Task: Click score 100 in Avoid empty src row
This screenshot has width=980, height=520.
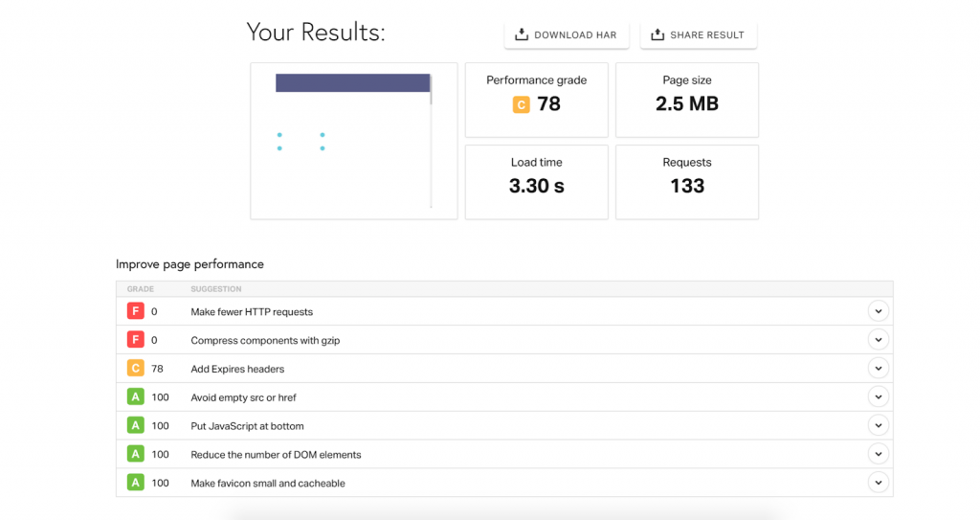Action: pos(160,397)
